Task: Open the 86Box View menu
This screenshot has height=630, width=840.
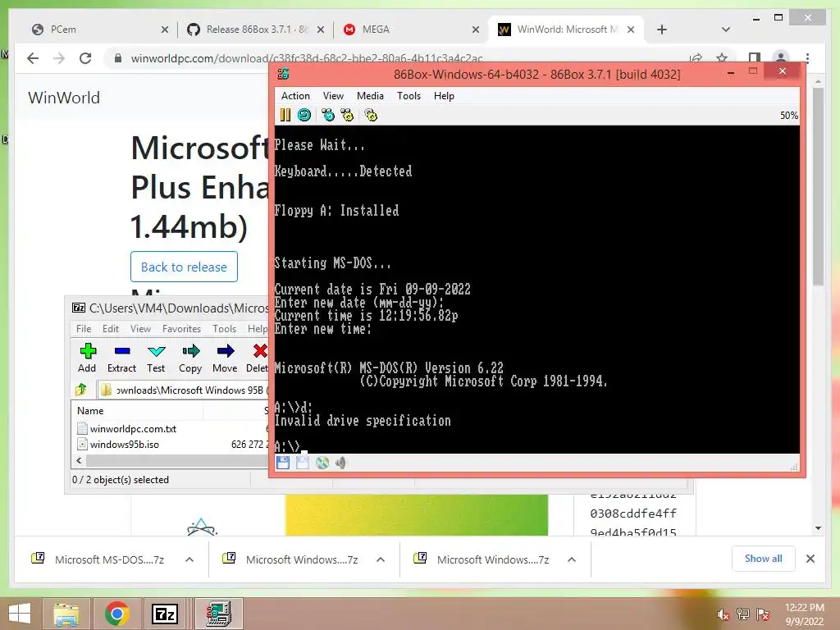Action: tap(333, 96)
